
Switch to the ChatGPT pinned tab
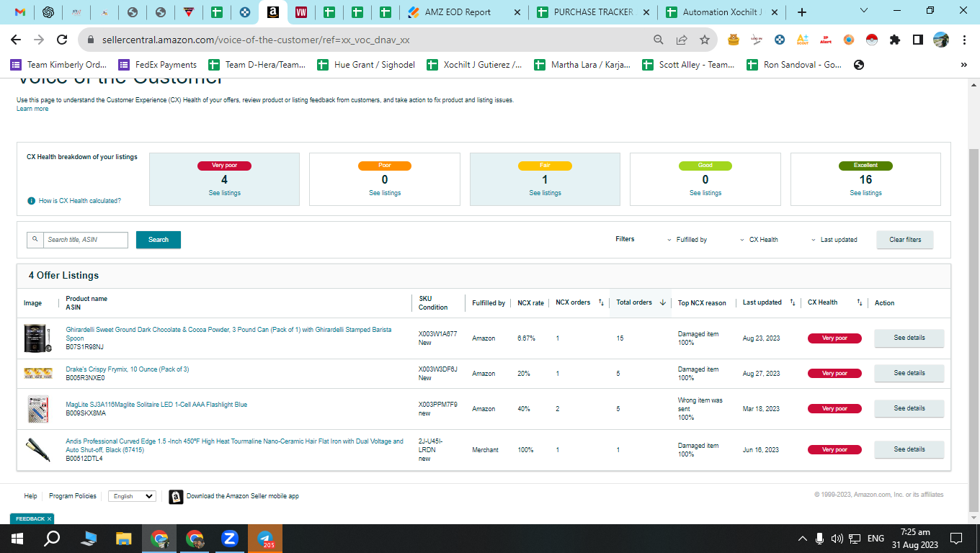48,12
